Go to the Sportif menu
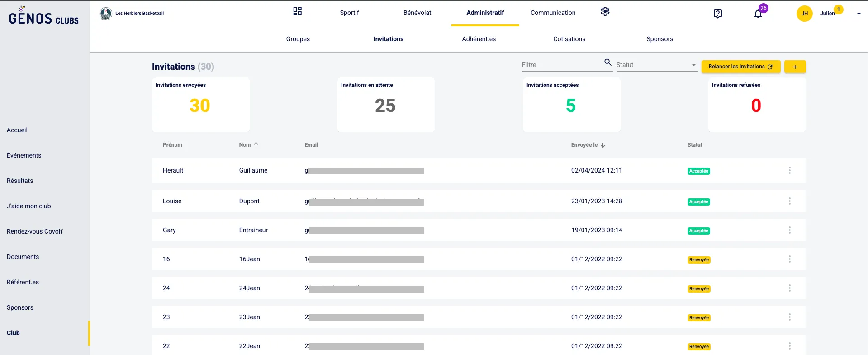 click(349, 13)
